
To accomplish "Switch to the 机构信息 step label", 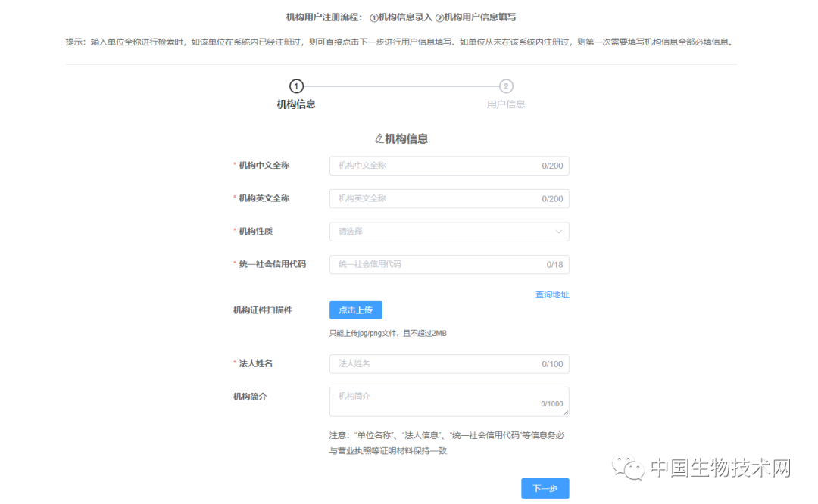I will [x=296, y=104].
